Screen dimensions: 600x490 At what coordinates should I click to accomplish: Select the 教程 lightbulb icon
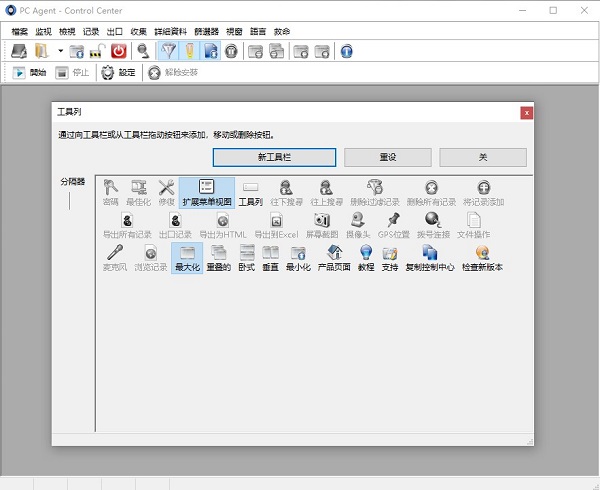pyautogui.click(x=366, y=258)
